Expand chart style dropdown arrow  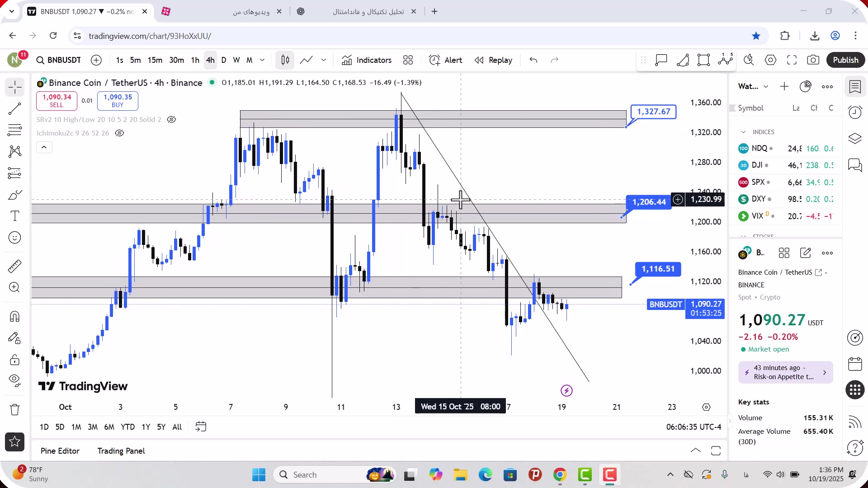tap(324, 60)
